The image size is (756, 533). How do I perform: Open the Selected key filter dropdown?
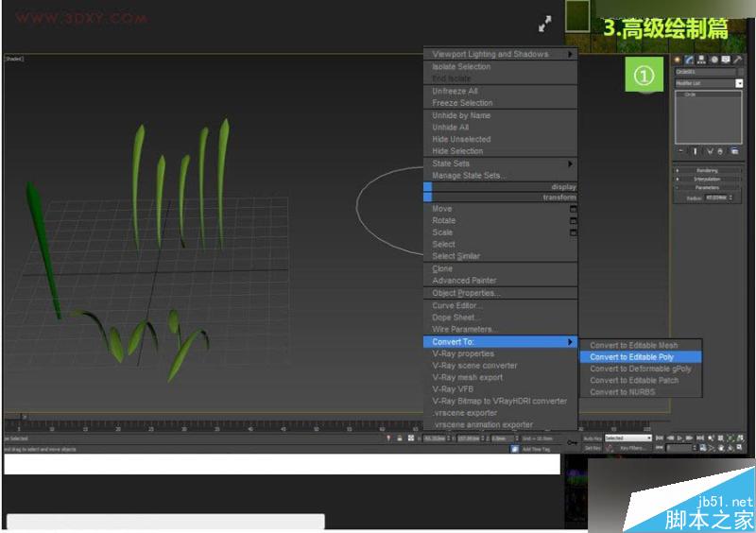628,438
